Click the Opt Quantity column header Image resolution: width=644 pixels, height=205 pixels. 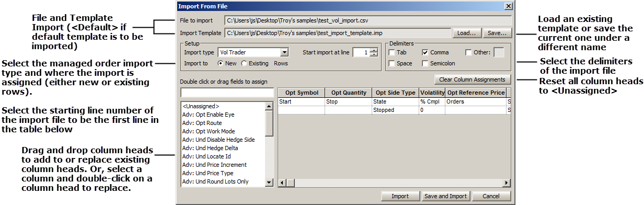tap(348, 93)
